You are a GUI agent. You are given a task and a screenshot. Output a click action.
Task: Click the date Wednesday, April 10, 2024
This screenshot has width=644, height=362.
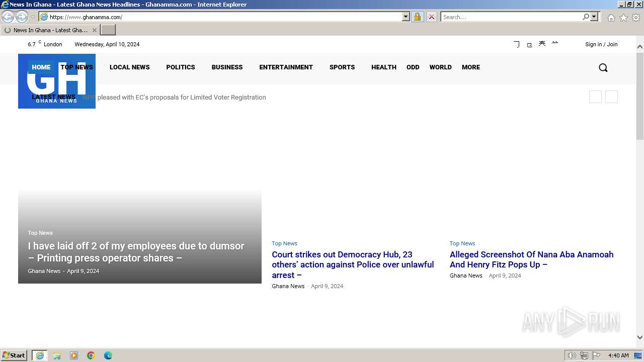[107, 44]
